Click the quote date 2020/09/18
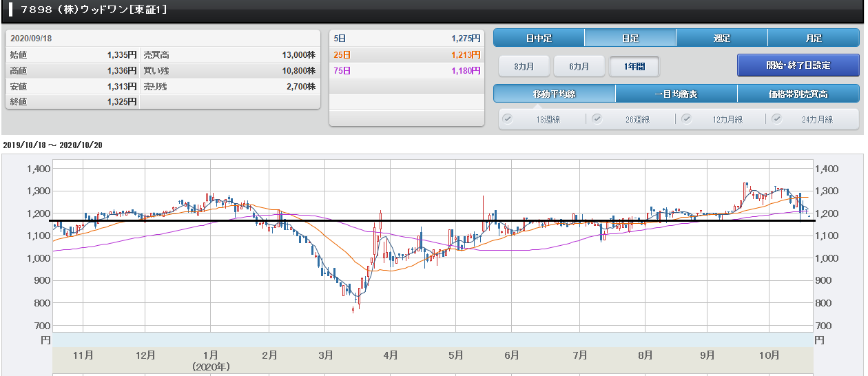 point(31,39)
